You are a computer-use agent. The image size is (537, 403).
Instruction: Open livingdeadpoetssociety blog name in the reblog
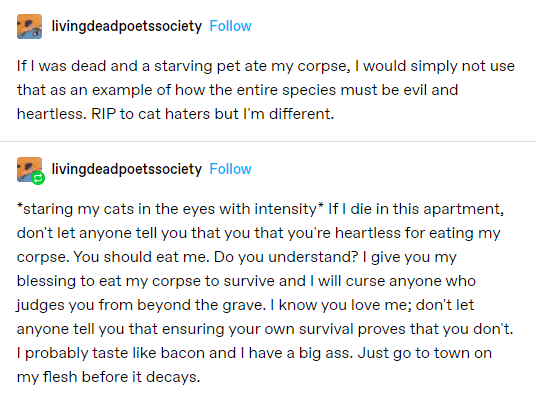pos(127,169)
